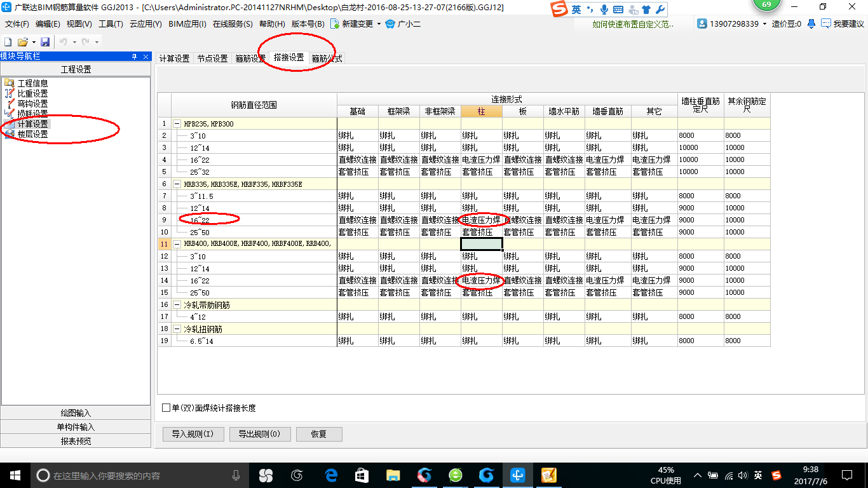This screenshot has width=868, height=488.
Task: Click the 25~50 diameter range in row 15
Action: point(200,292)
